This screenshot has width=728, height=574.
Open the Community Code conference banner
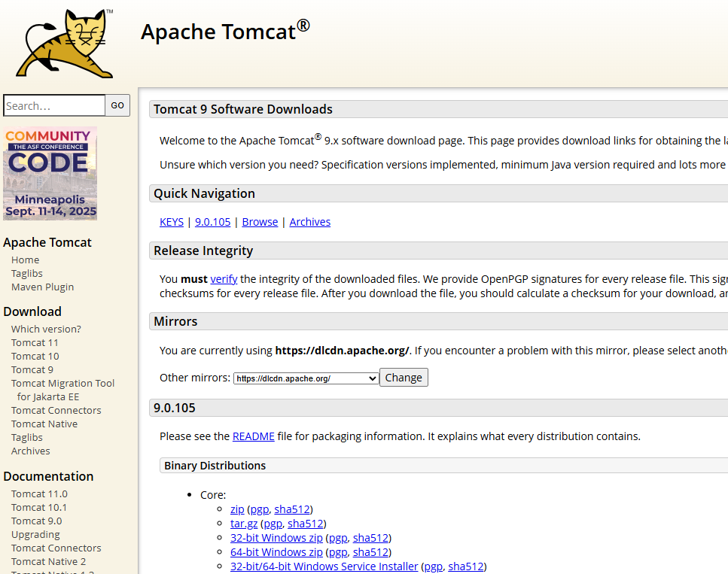(50, 173)
